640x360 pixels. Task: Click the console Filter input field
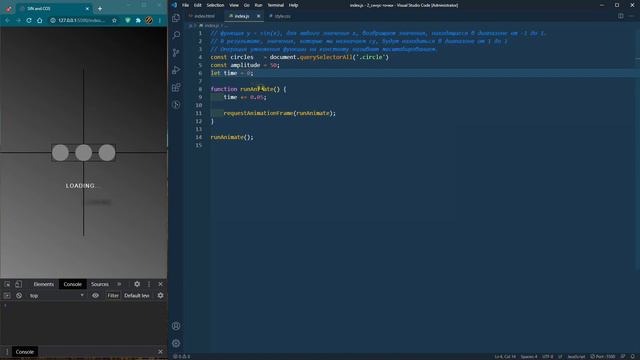point(113,296)
